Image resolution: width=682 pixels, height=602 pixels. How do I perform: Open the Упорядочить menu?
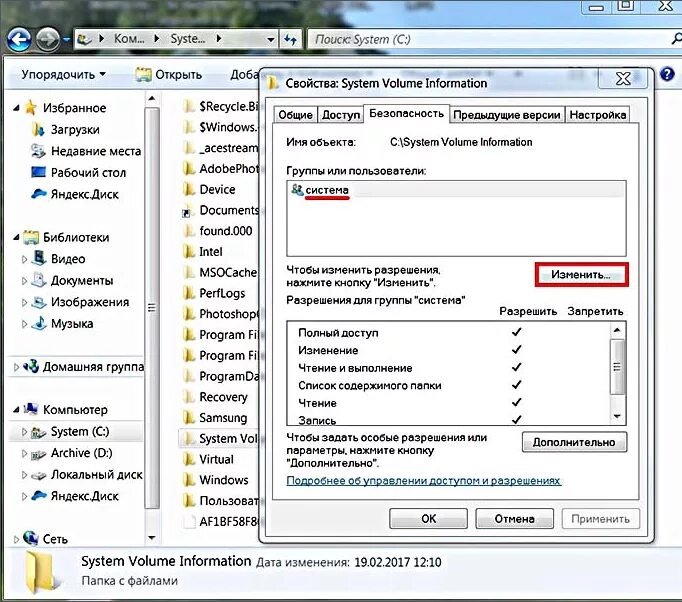(x=64, y=74)
